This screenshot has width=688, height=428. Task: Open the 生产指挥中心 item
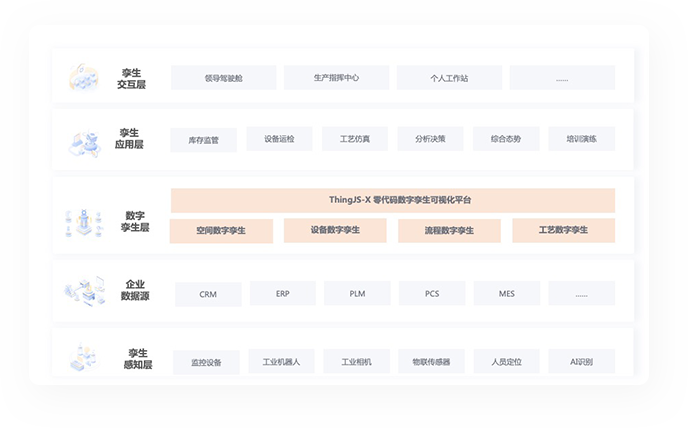pos(336,78)
